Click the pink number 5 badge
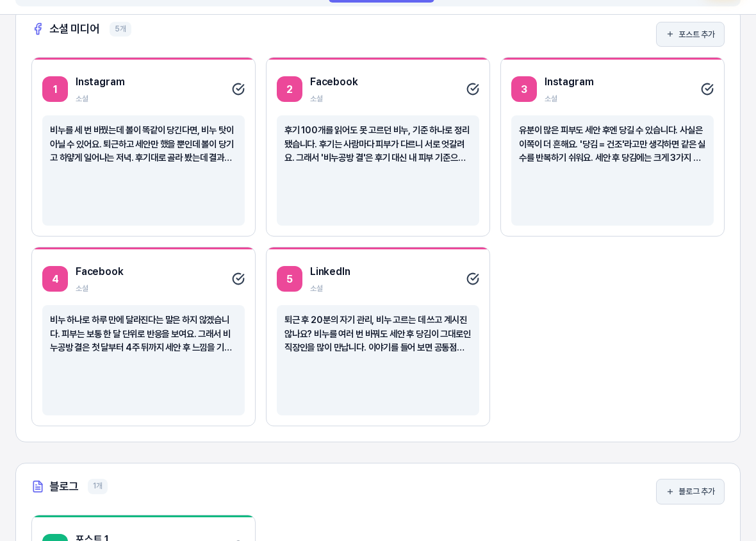The width and height of the screenshot is (756, 541). click(290, 279)
